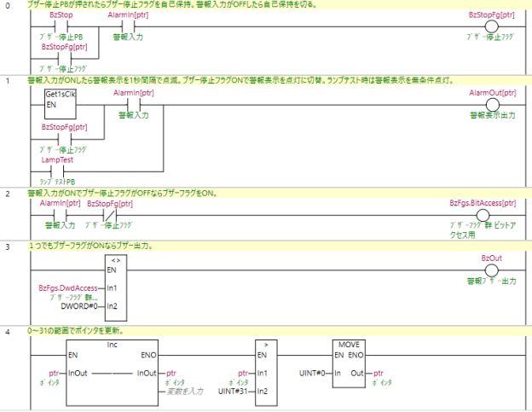Image resolution: width=532 pixels, height=412 pixels.
Task: Select the BzStopFg[ptr] normally-closed contact in rung 2
Action: coord(110,215)
